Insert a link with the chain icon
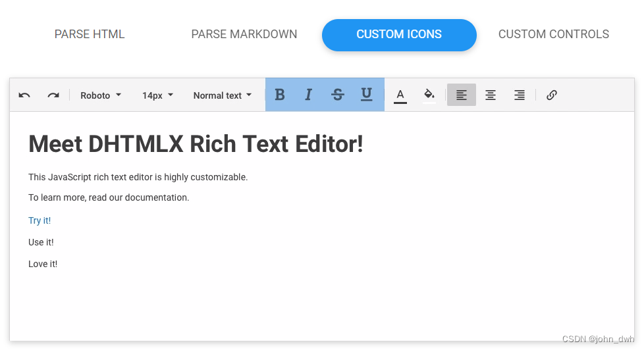Viewport: 644px width, 350px height. [x=552, y=95]
